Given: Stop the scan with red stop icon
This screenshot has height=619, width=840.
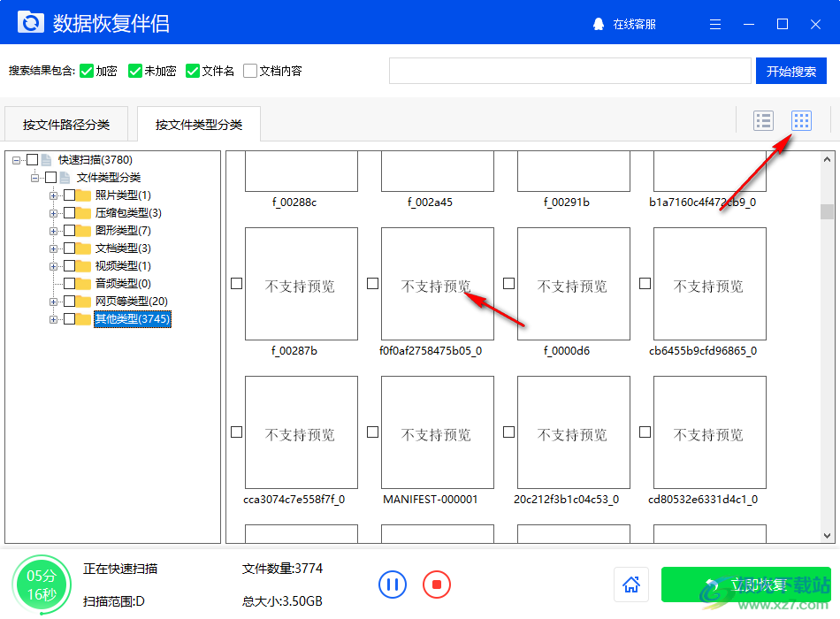Looking at the screenshot, I should (x=437, y=585).
